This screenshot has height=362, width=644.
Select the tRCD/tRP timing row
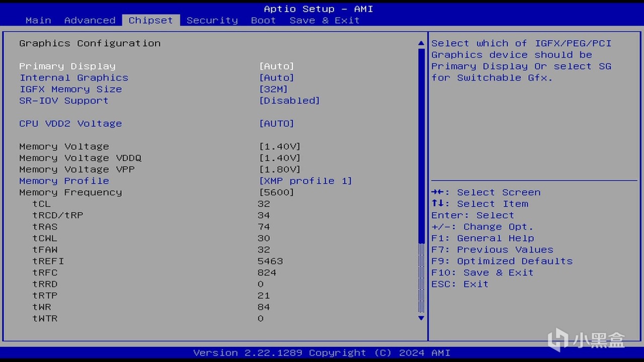(58, 215)
